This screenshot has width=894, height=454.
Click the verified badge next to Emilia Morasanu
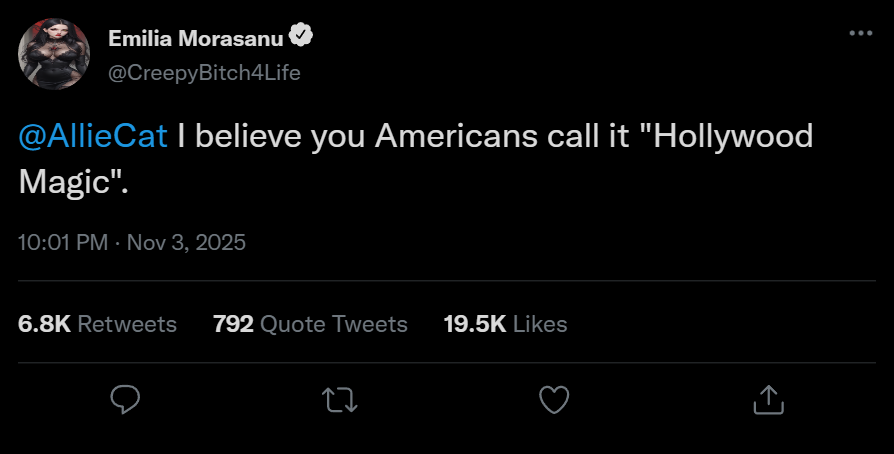[x=301, y=38]
